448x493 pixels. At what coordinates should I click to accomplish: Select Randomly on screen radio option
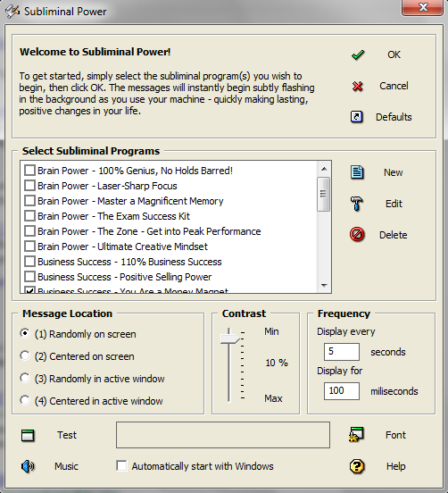25,333
